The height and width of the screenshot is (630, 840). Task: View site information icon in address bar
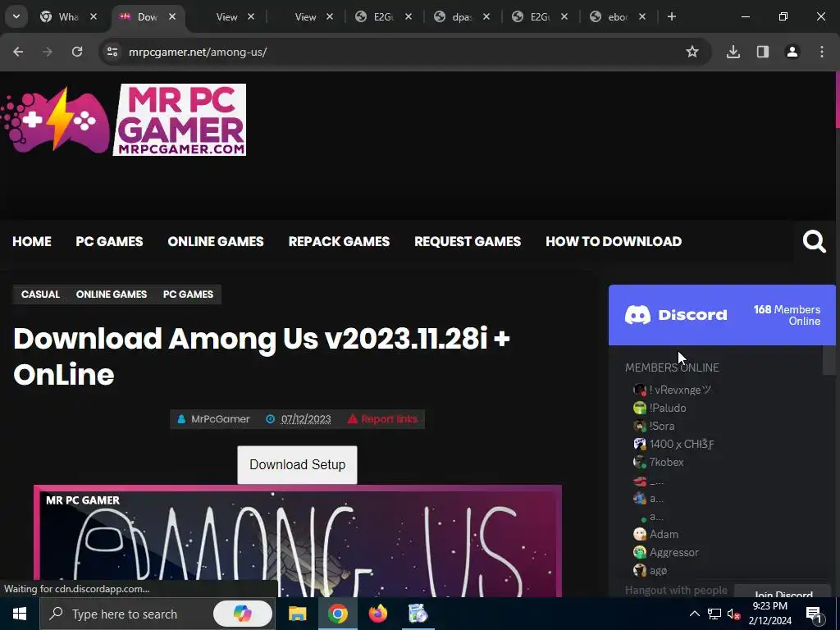click(x=112, y=52)
